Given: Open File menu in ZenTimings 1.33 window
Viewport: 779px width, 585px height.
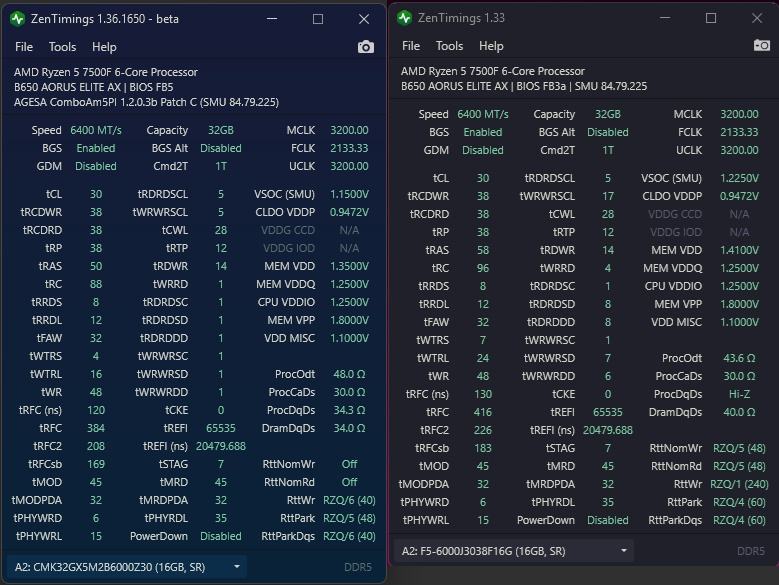Looking at the screenshot, I should click(411, 46).
